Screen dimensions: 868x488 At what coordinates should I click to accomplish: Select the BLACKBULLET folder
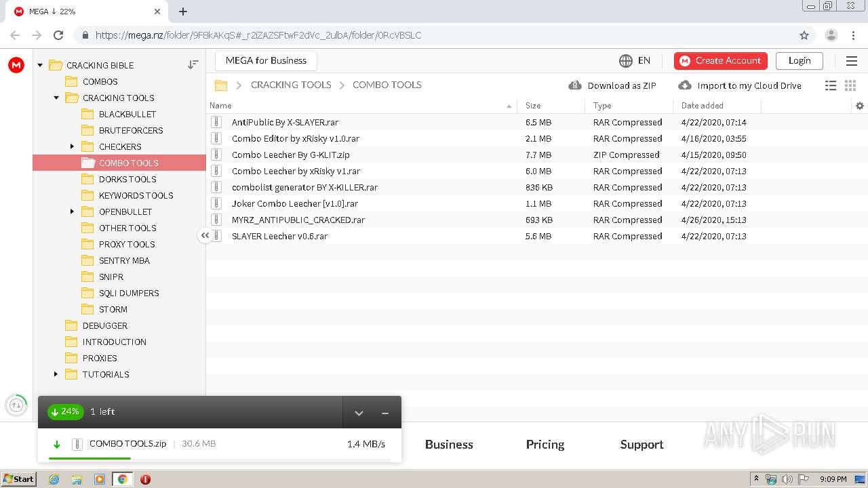pyautogui.click(x=127, y=114)
